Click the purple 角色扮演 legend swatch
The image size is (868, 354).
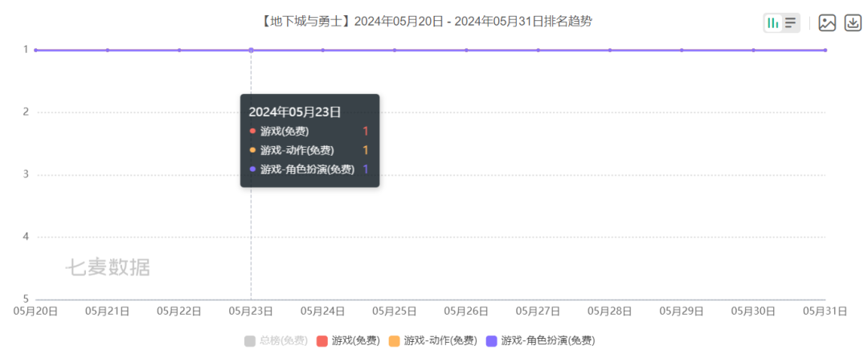click(x=492, y=340)
